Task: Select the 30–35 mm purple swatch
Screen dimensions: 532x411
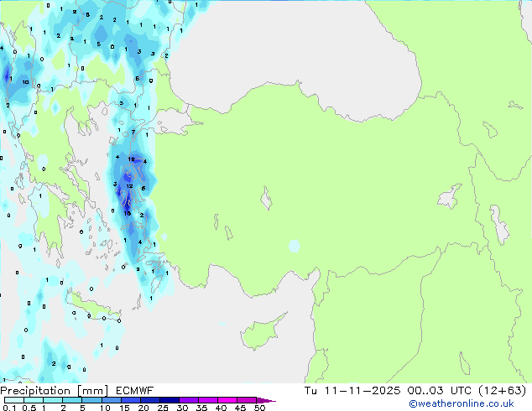Action: [189, 400]
